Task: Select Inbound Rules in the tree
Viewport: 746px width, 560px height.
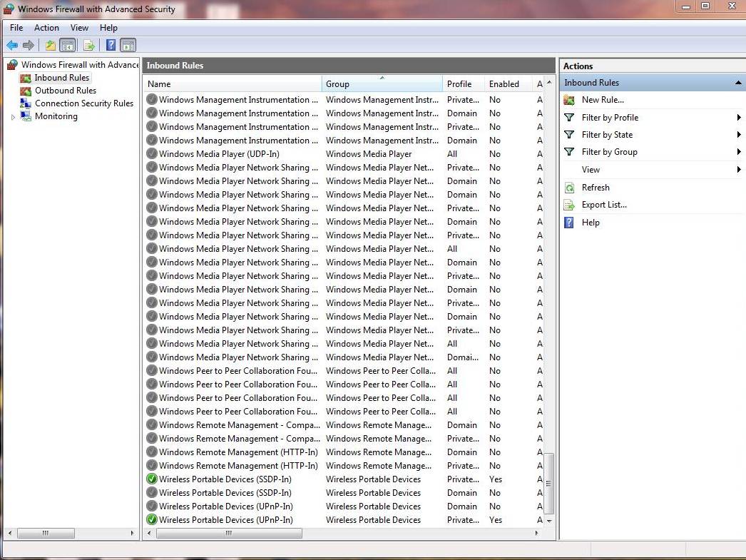Action: 62,78
